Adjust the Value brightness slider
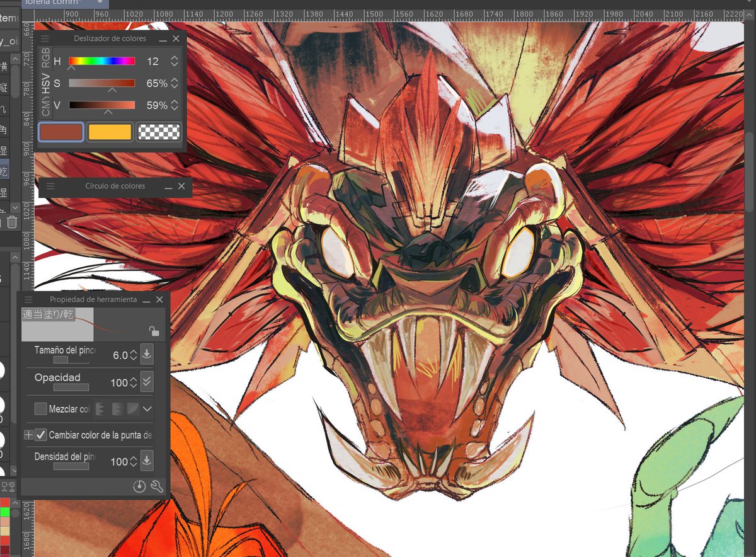Screen dimensions: 756x557 coord(101,105)
